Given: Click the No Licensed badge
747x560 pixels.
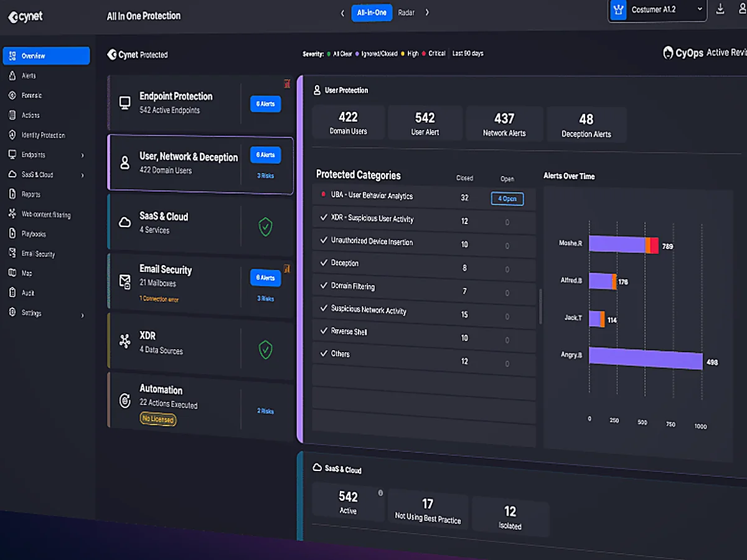Looking at the screenshot, I should (158, 419).
